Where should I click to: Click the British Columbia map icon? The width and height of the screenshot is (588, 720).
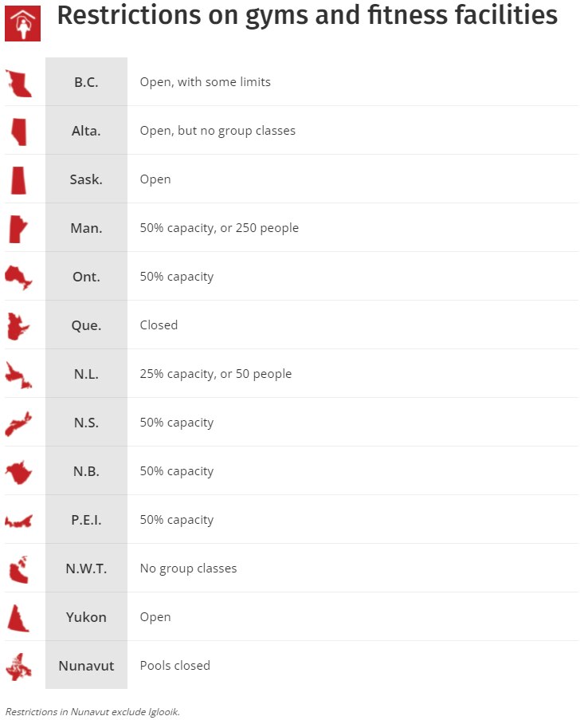pos(18,83)
